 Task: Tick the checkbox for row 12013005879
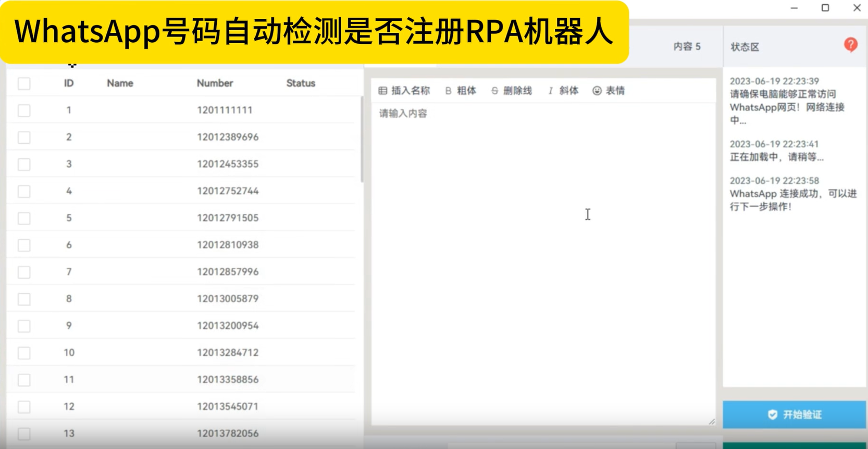24,299
